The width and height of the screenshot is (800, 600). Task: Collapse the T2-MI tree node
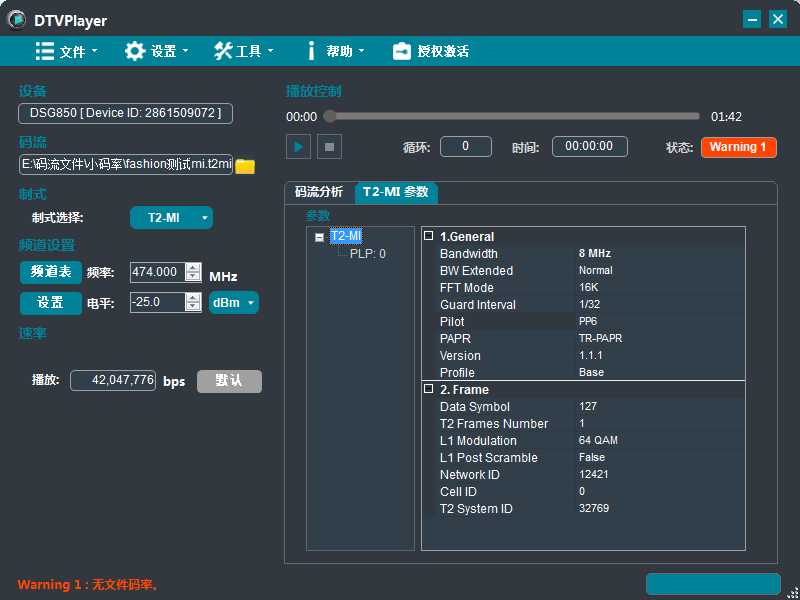tap(319, 237)
